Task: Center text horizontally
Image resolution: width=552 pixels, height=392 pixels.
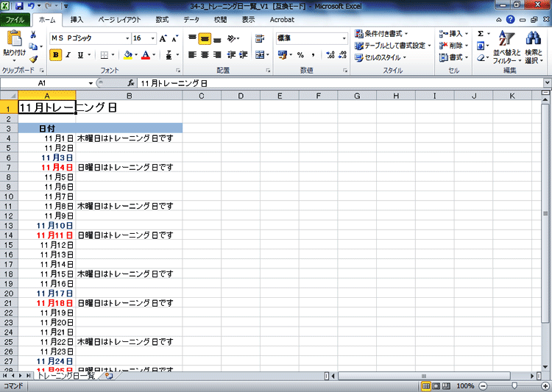Action: pos(205,55)
